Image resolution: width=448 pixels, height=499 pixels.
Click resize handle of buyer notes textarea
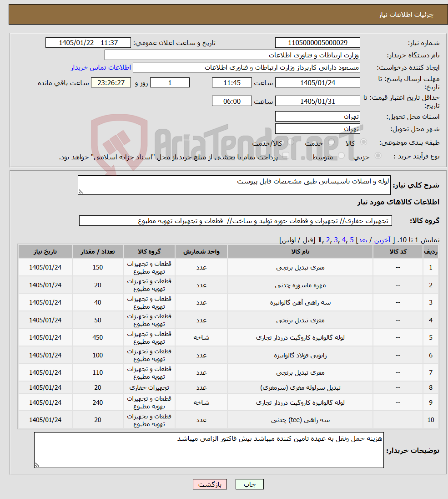click(x=37, y=465)
